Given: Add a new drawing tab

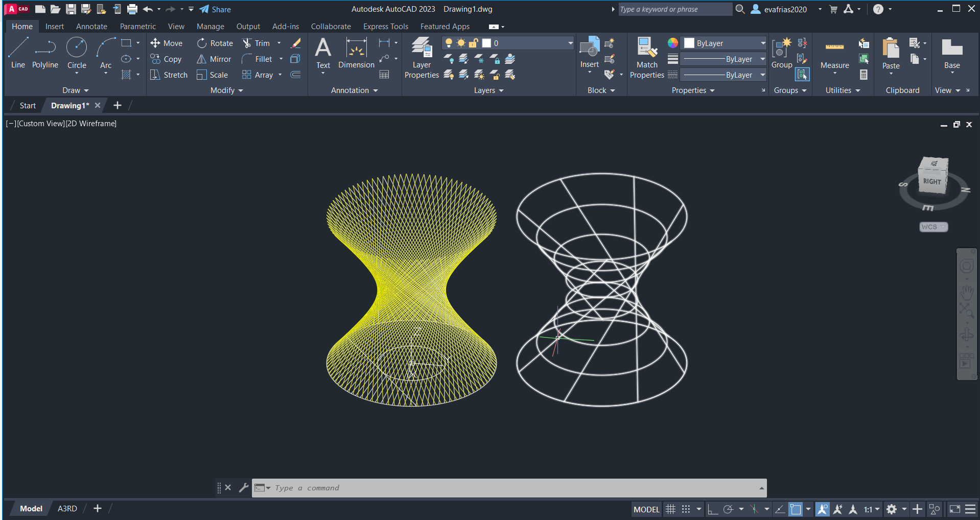Looking at the screenshot, I should point(117,105).
